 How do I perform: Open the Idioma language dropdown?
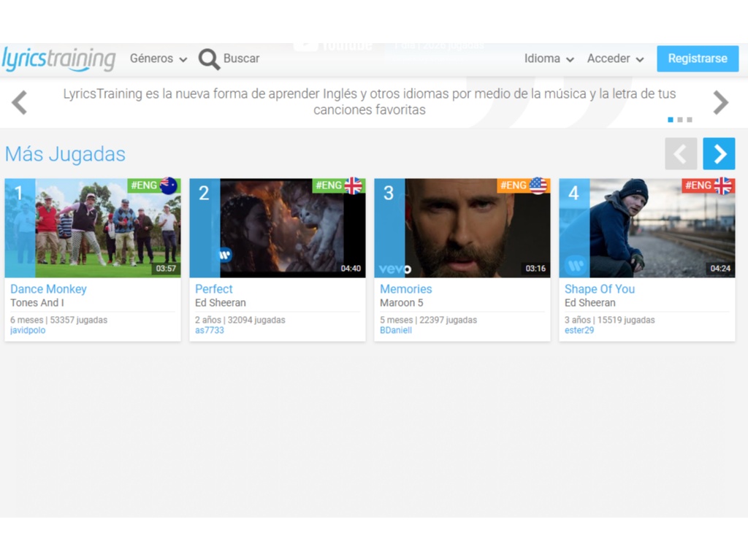point(549,58)
